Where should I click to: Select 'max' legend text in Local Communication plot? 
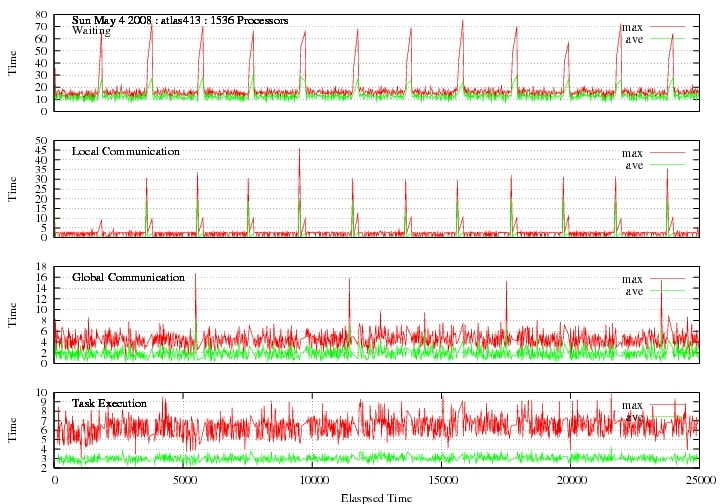pos(632,153)
